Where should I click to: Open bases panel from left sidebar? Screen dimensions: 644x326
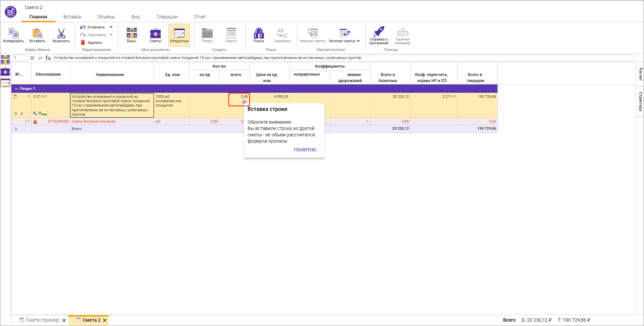[5, 60]
